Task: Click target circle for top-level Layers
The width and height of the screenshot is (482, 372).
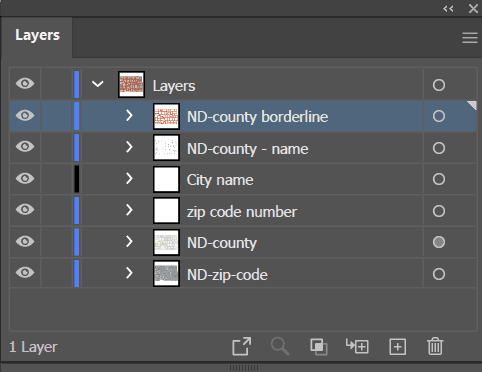Action: click(x=439, y=85)
